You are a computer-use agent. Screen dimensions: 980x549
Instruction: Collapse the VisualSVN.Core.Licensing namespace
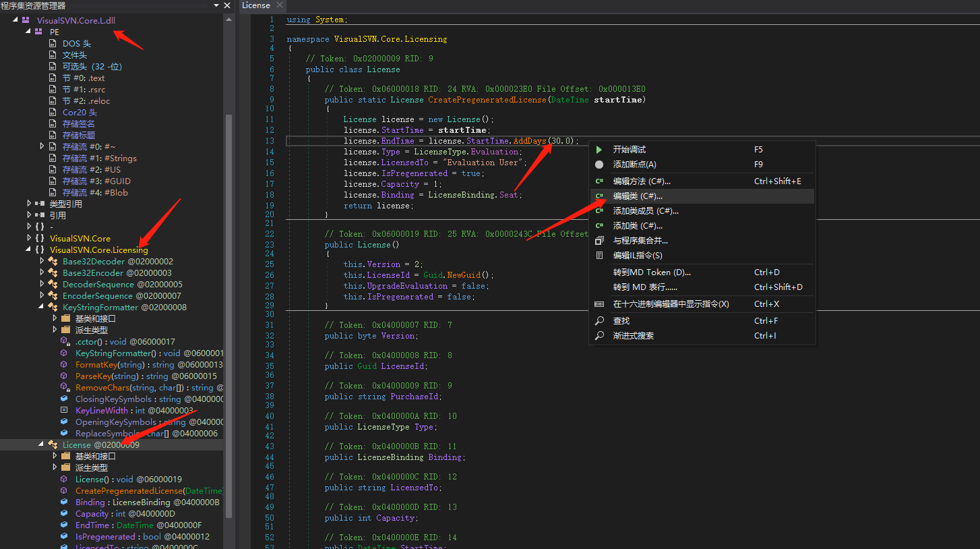point(28,250)
